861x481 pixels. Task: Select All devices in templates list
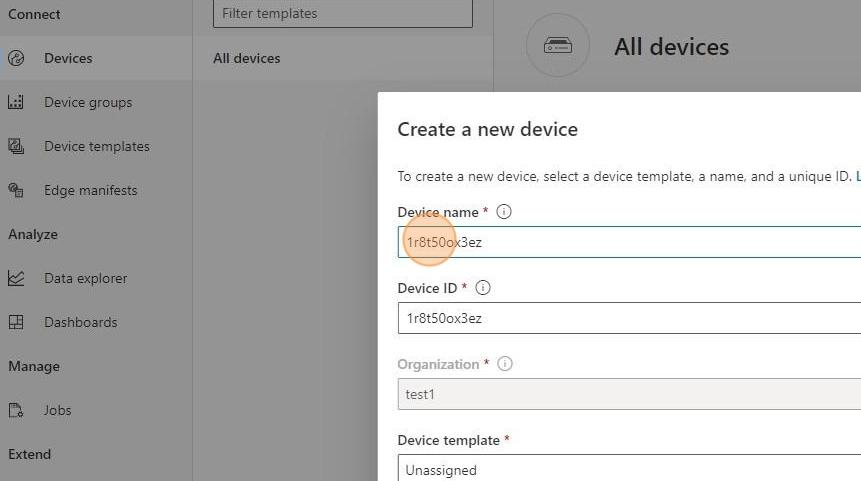pos(247,58)
